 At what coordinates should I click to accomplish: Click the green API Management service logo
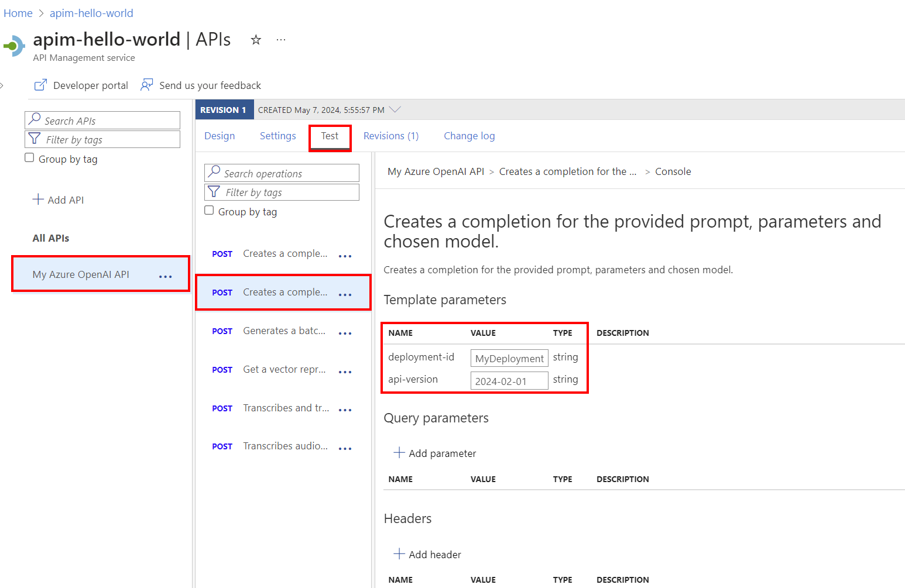point(13,45)
